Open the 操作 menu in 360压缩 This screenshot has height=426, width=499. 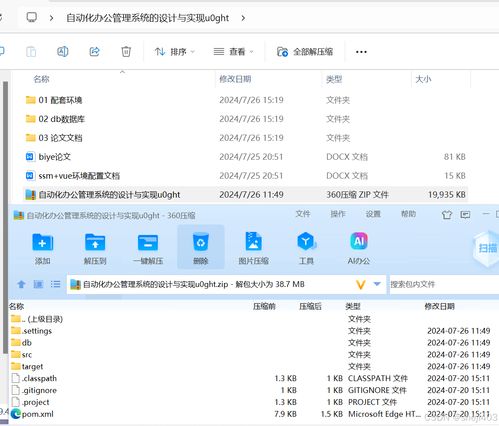tap(338, 214)
